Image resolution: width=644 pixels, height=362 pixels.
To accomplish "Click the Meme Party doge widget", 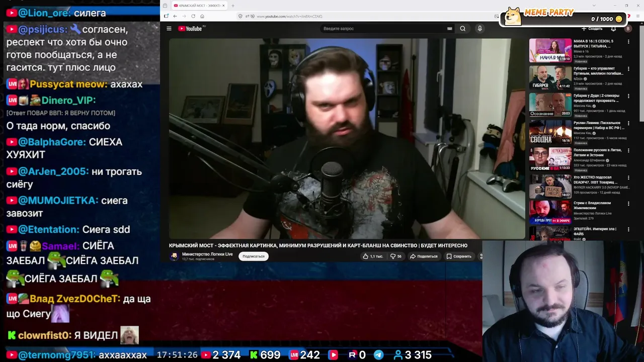I will pos(513,16).
